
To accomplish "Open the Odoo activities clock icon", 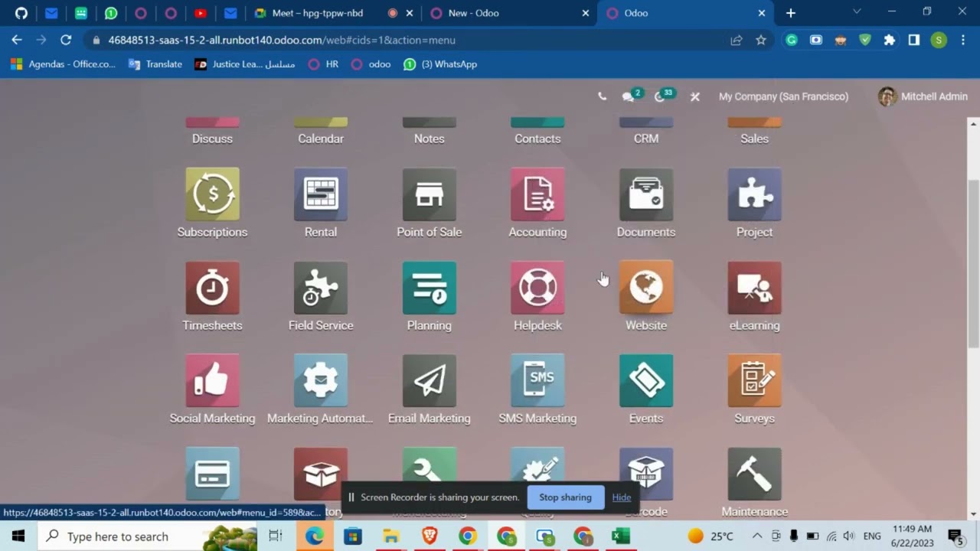I will click(x=661, y=96).
